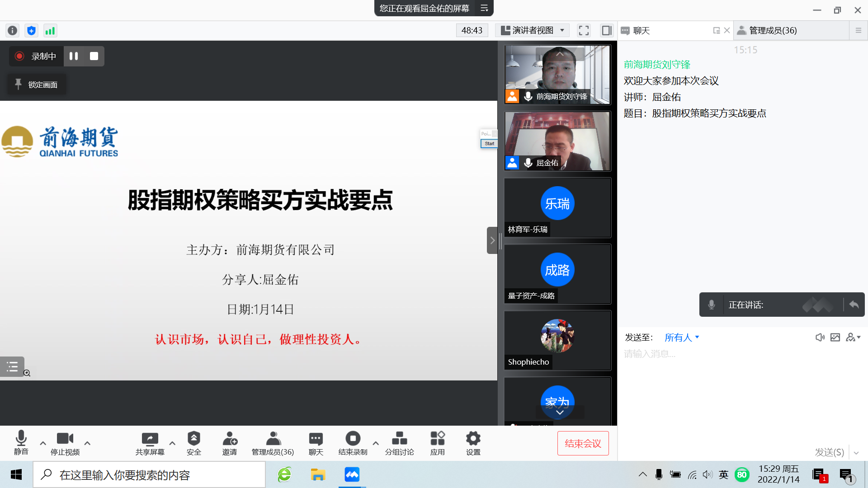This screenshot has height=488, width=868.
Task: Select 屈金佑 video thumbnail
Action: coord(557,141)
